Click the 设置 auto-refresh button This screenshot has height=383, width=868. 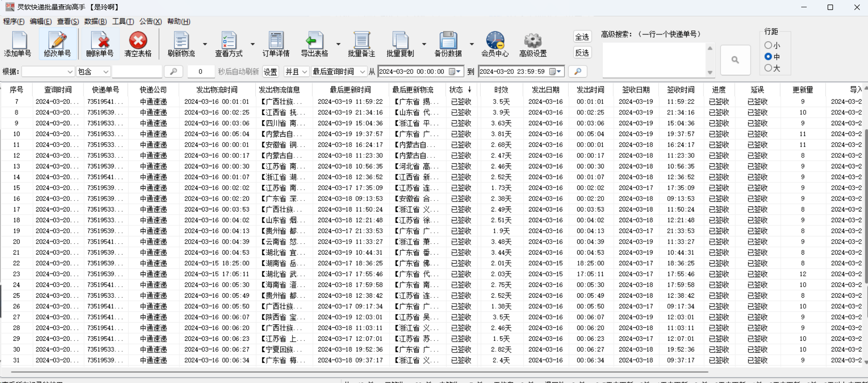tap(271, 72)
